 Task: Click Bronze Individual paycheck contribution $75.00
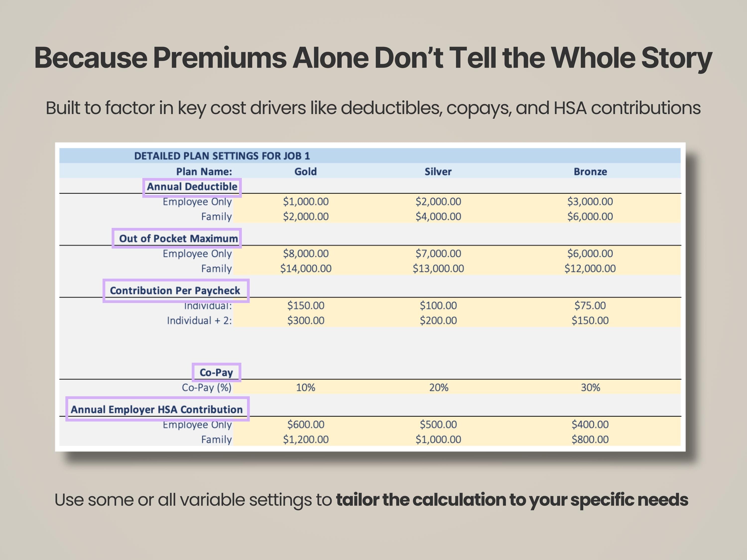click(x=590, y=305)
